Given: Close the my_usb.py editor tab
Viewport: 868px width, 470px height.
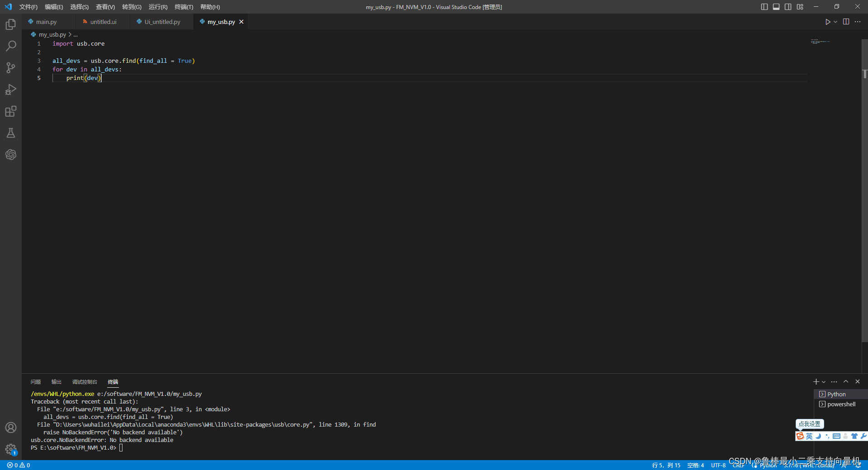Looking at the screenshot, I should coord(241,22).
